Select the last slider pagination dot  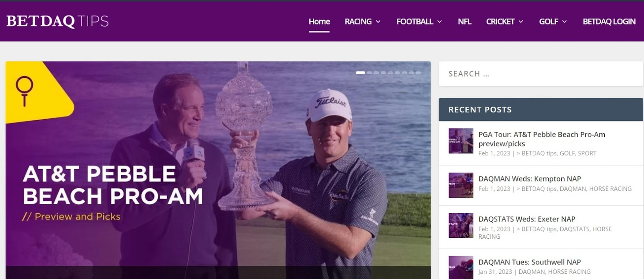(x=418, y=72)
